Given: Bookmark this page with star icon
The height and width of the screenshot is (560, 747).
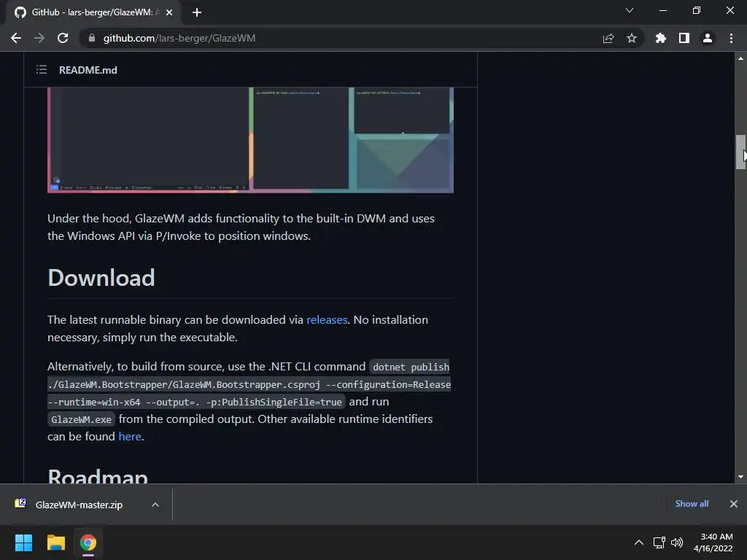Looking at the screenshot, I should (632, 38).
